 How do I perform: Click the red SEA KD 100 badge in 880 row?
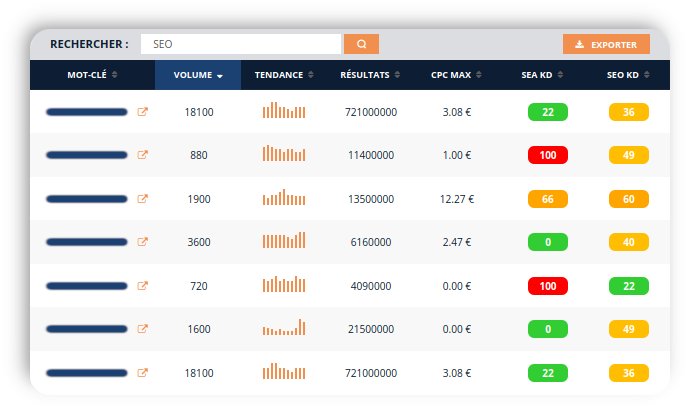click(x=547, y=155)
